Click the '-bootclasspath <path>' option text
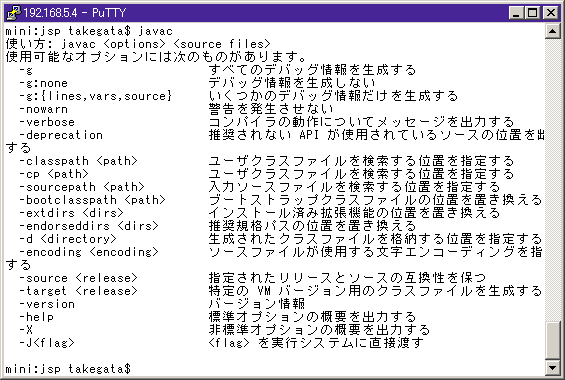The height and width of the screenshot is (380, 565). click(93, 200)
